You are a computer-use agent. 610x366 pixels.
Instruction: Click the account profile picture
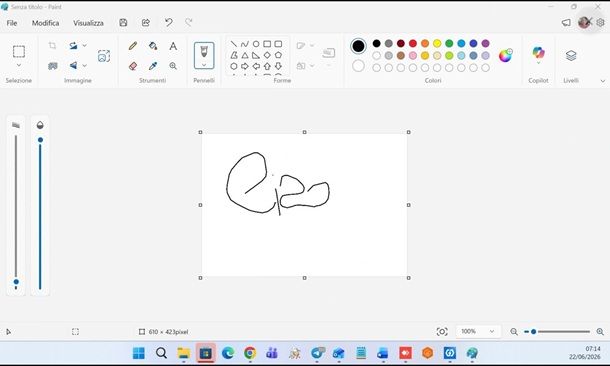pyautogui.click(x=584, y=23)
